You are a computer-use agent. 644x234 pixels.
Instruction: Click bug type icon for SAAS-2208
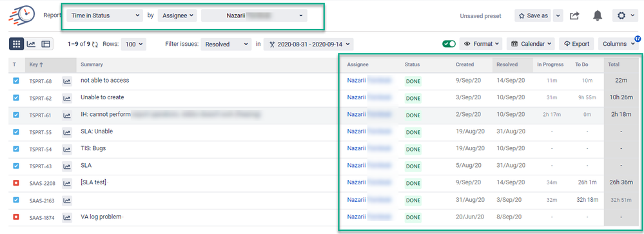[x=16, y=182]
